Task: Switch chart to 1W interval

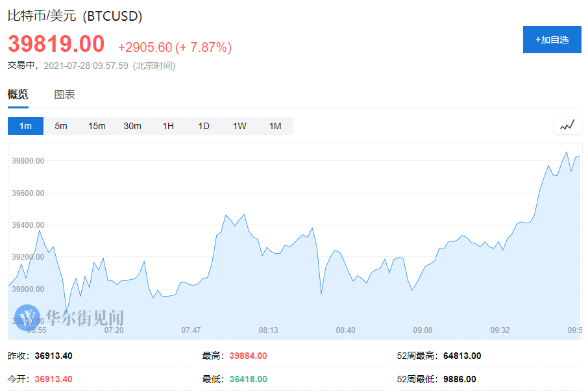Action: pos(239,126)
